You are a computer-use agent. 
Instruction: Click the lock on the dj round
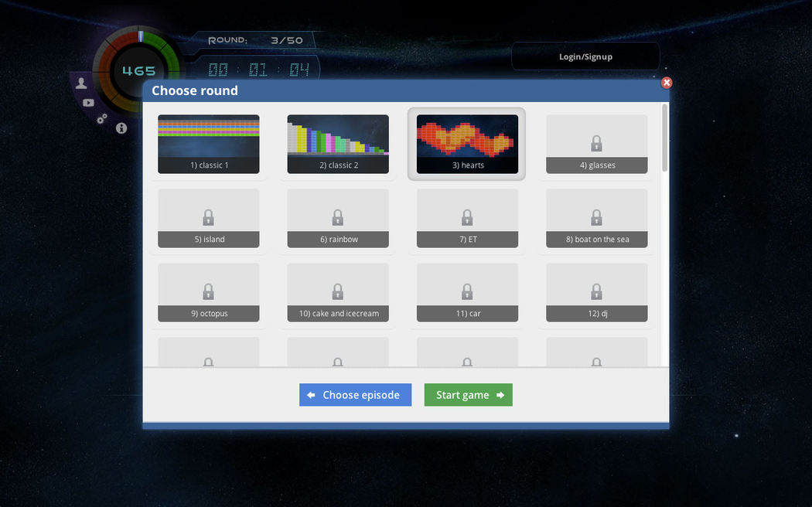[596, 291]
